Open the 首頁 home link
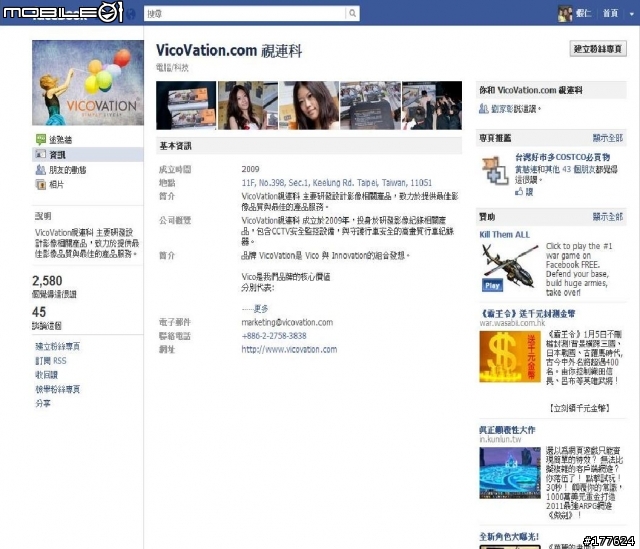640x549 pixels. [x=611, y=13]
